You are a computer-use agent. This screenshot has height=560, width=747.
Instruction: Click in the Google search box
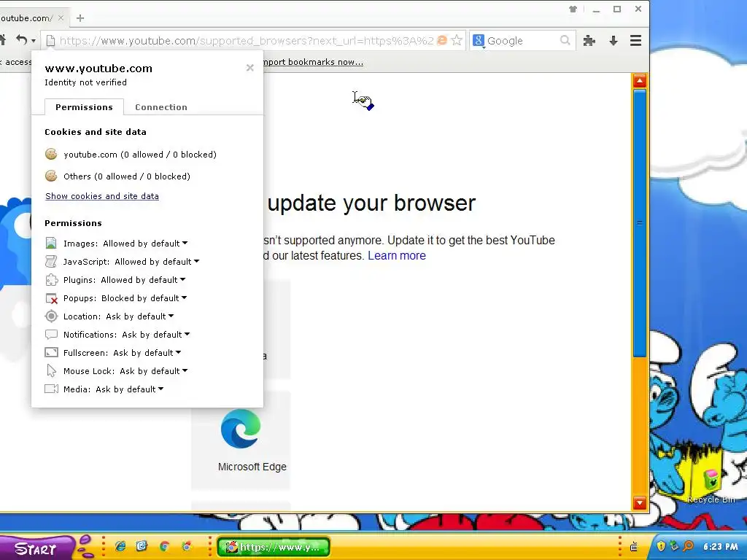pos(522,41)
